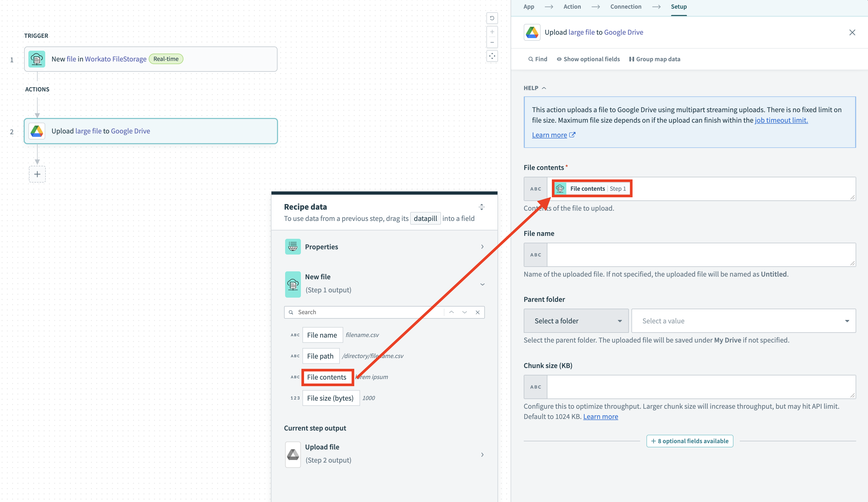Toggle Show optional fields
Viewport: 868px width, 502px height.
(588, 59)
